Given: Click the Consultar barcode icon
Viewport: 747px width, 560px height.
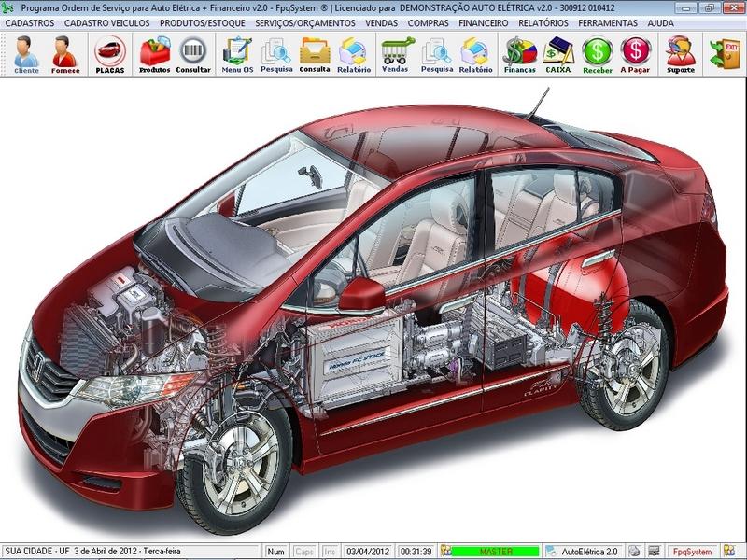Looking at the screenshot, I should pos(193,54).
